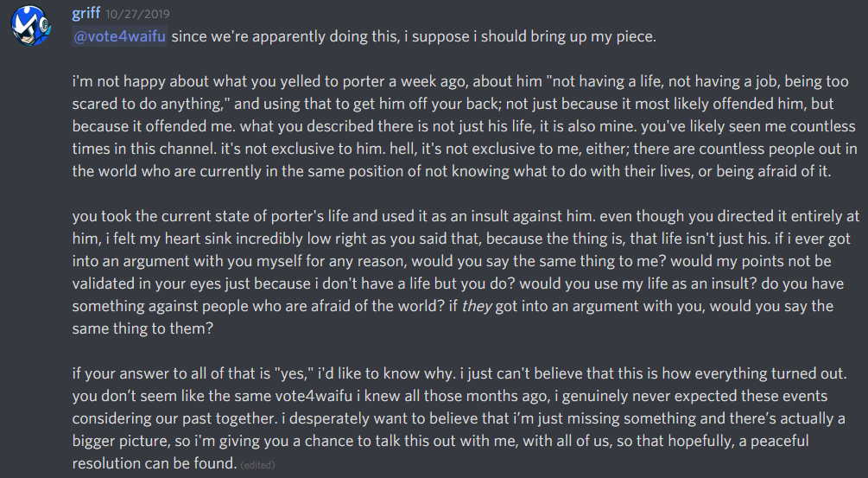This screenshot has width=868, height=478.
Task: Click the @vote4waifu mention
Action: [x=119, y=36]
